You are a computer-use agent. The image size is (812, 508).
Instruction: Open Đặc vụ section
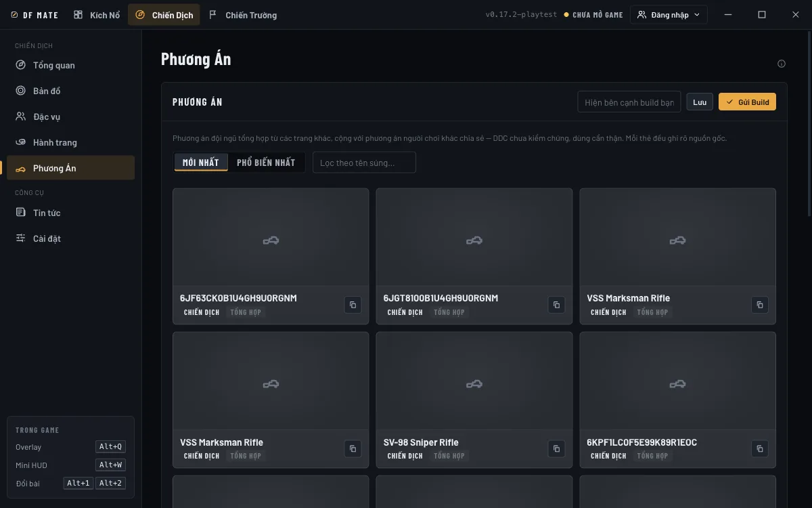(x=70, y=117)
